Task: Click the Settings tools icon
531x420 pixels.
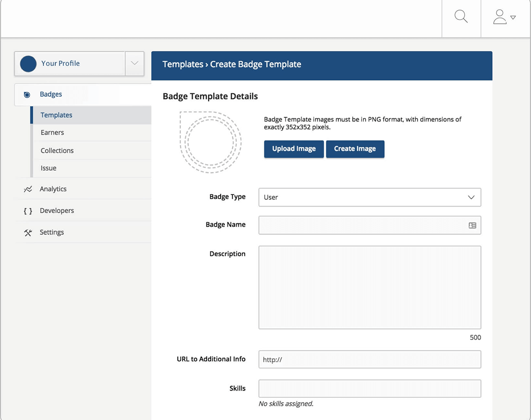Action: pos(28,233)
